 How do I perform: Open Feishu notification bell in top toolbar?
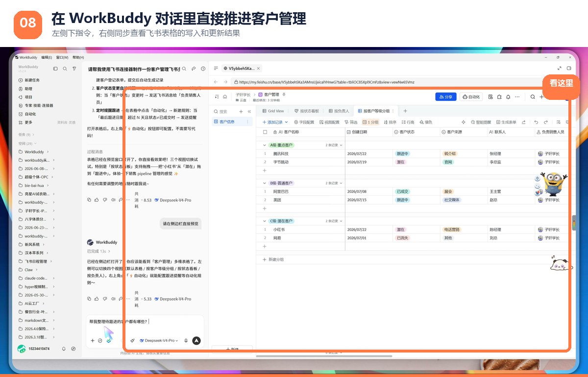click(508, 97)
